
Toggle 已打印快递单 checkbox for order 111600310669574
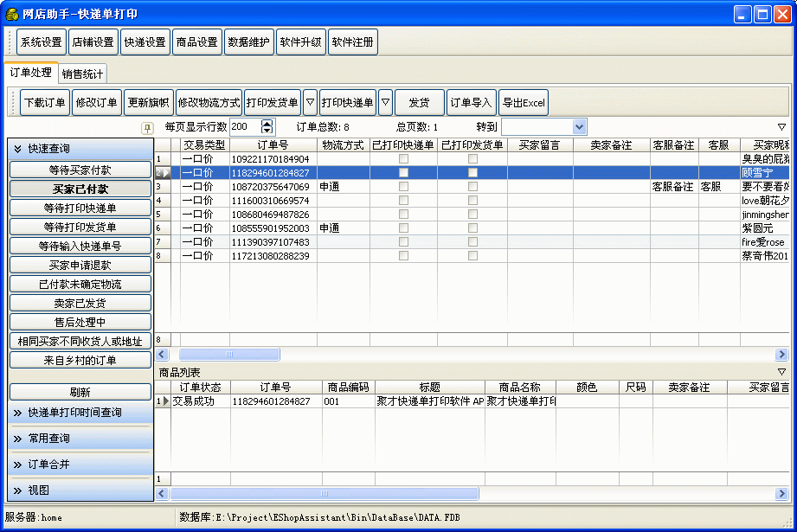pos(403,200)
